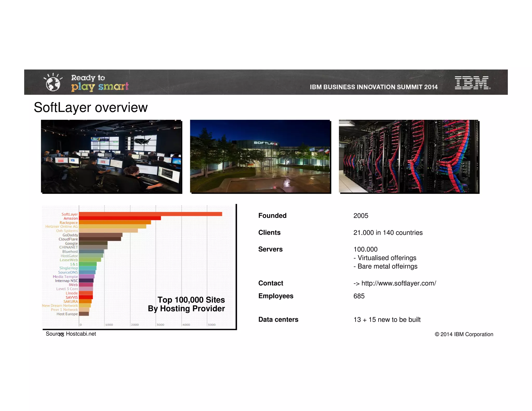The height and width of the screenshot is (411, 532).
Task: Select the 'Data centers' heading
Action: [x=278, y=320]
